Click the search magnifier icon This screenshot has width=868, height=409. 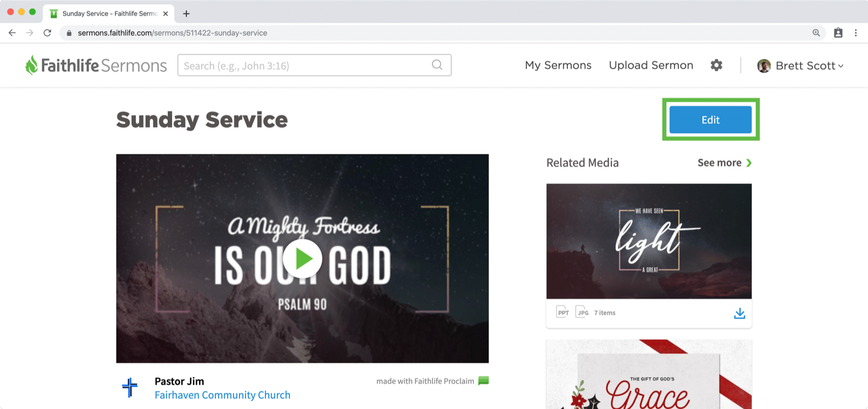point(437,65)
